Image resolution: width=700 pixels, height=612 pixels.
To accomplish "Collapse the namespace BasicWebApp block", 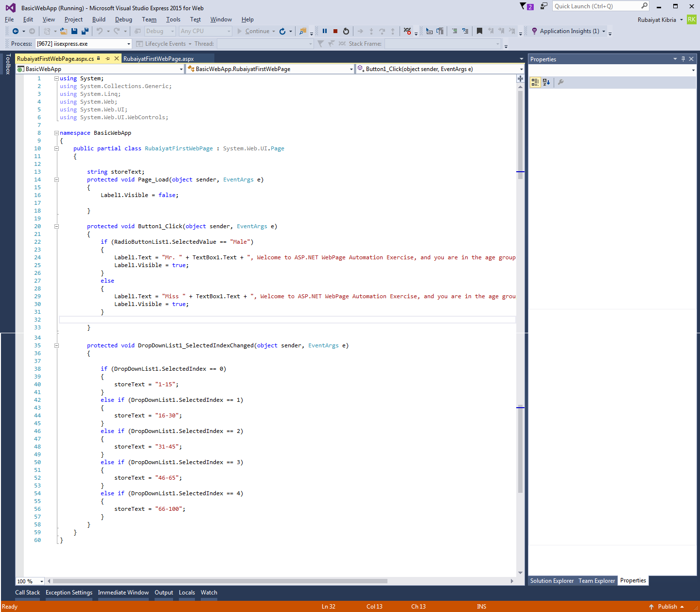I will [x=56, y=133].
